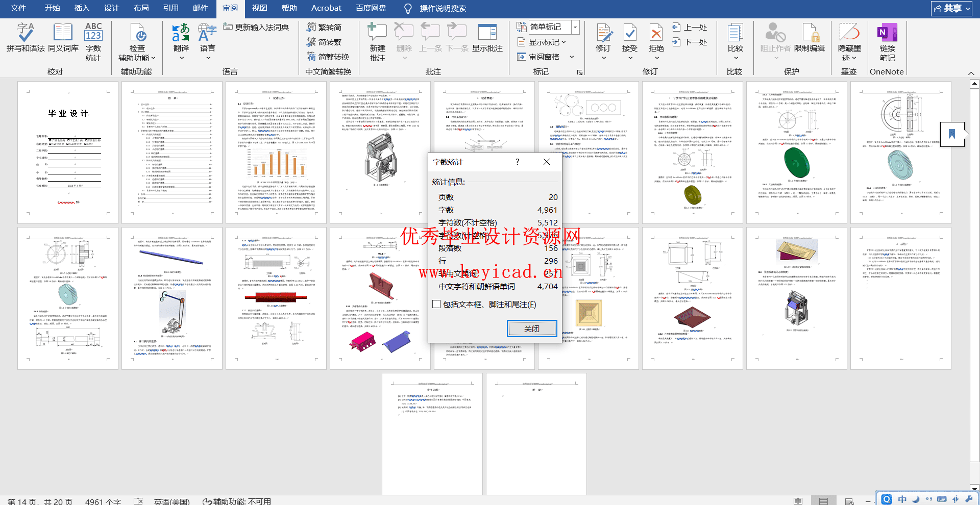Switch to the 插入 tab

click(82, 8)
